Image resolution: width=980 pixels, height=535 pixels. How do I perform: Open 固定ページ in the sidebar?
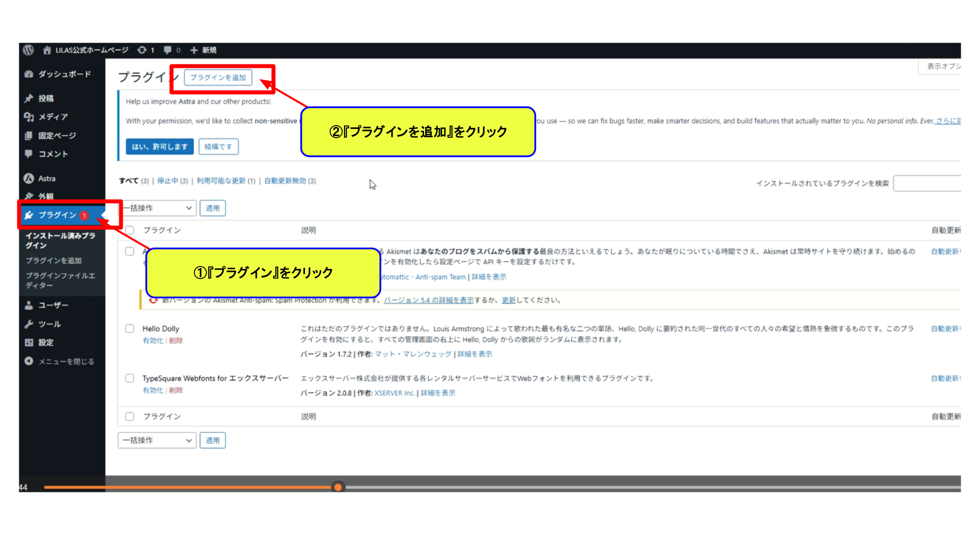click(50, 135)
